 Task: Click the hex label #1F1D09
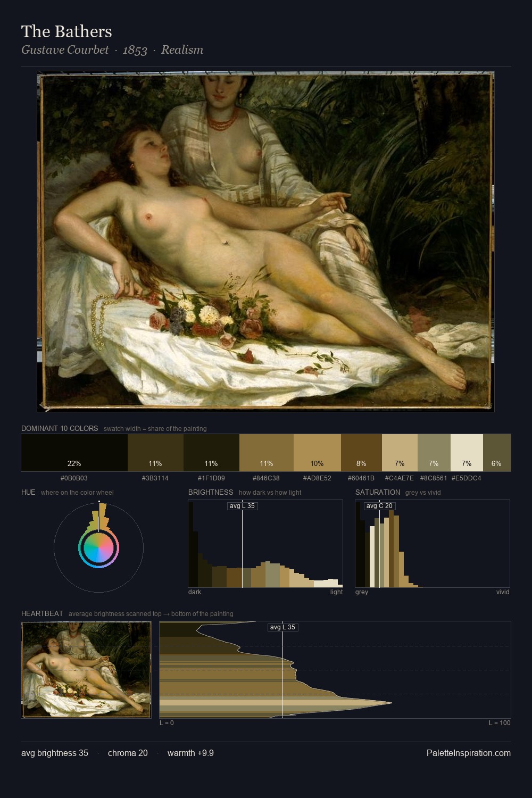[x=211, y=478]
